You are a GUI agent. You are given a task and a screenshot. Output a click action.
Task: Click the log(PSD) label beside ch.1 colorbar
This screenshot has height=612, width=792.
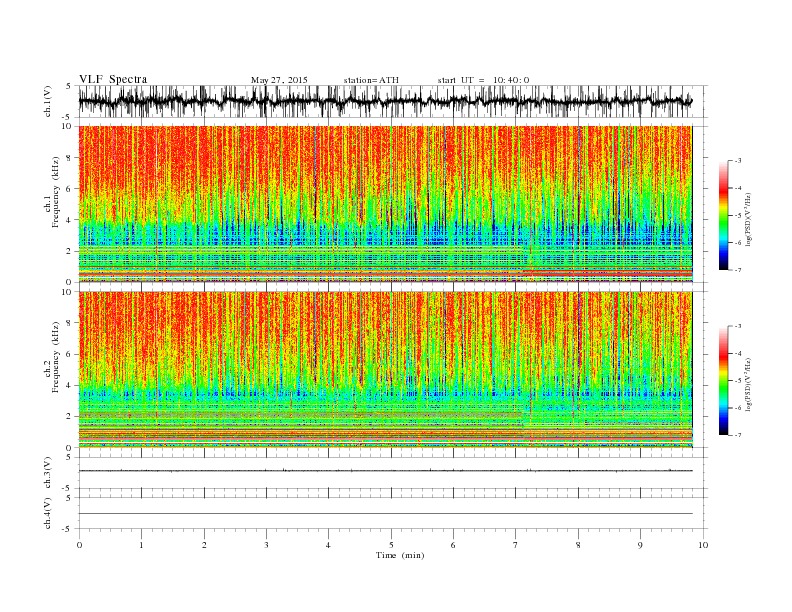(x=751, y=220)
